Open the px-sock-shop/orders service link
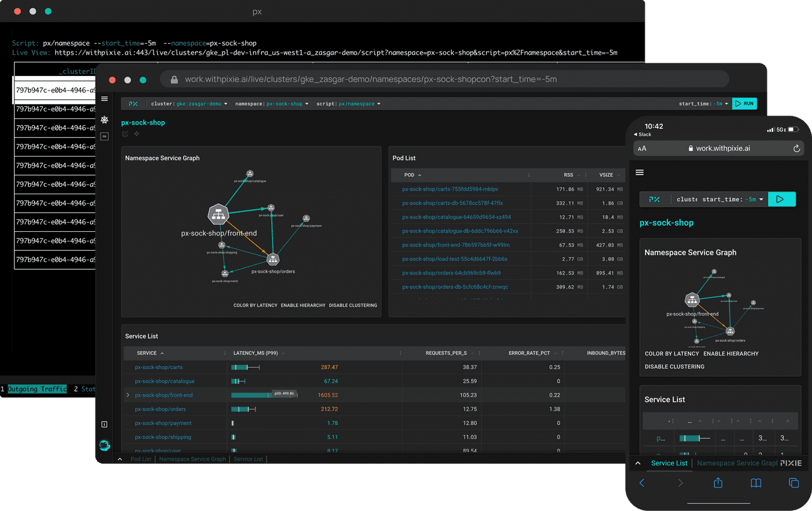 click(160, 409)
